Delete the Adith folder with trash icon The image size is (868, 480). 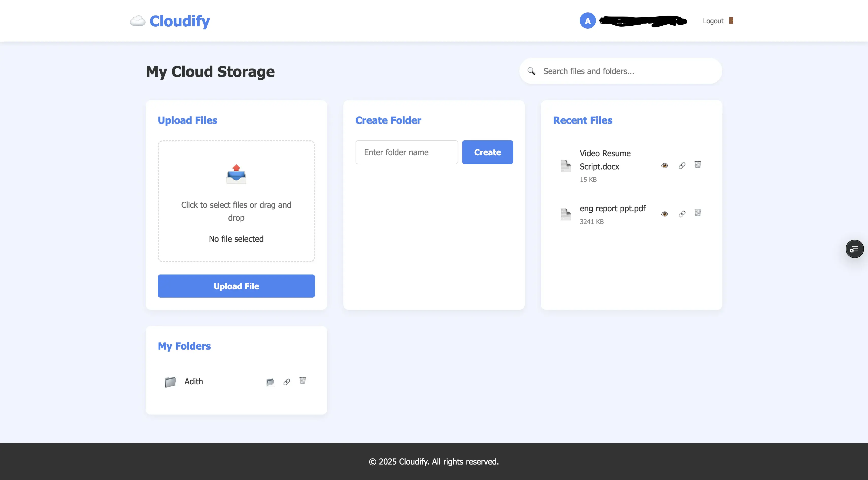pyautogui.click(x=303, y=380)
